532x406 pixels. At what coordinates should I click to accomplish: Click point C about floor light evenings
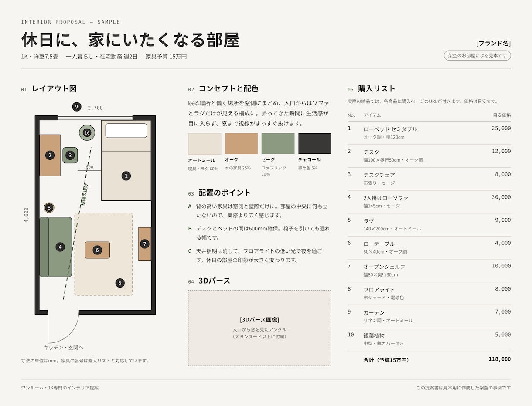point(259,255)
